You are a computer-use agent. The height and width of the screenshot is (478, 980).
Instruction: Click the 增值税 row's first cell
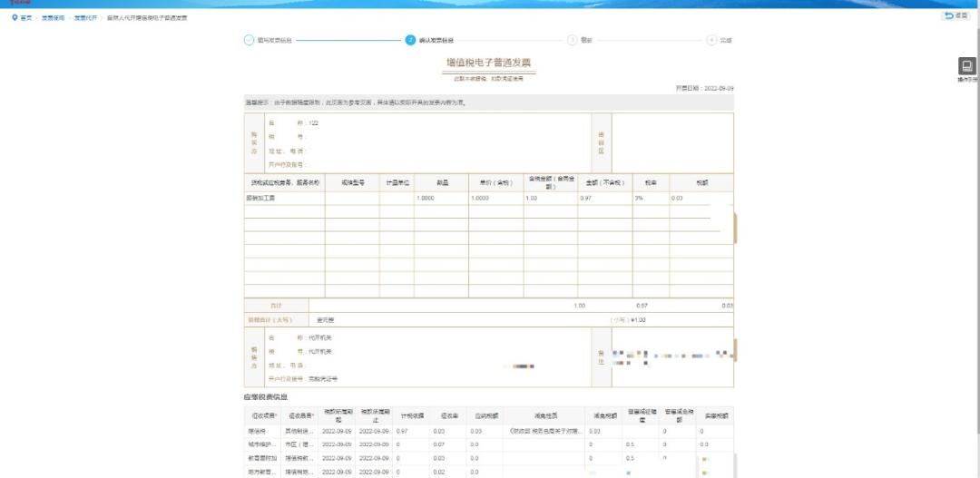point(263,431)
